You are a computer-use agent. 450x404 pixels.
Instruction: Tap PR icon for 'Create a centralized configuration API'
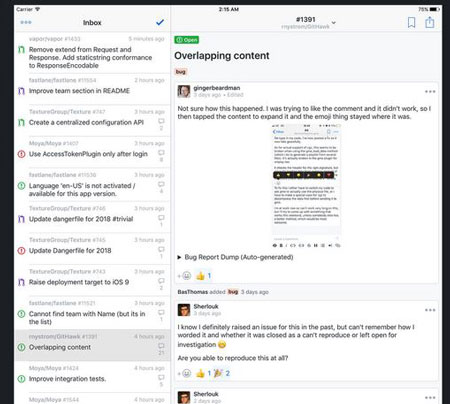[21, 123]
